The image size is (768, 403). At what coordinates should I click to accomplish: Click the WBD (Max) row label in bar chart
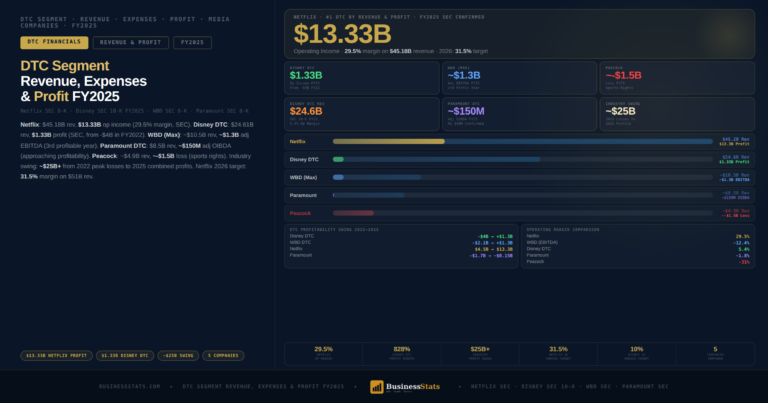(x=303, y=177)
